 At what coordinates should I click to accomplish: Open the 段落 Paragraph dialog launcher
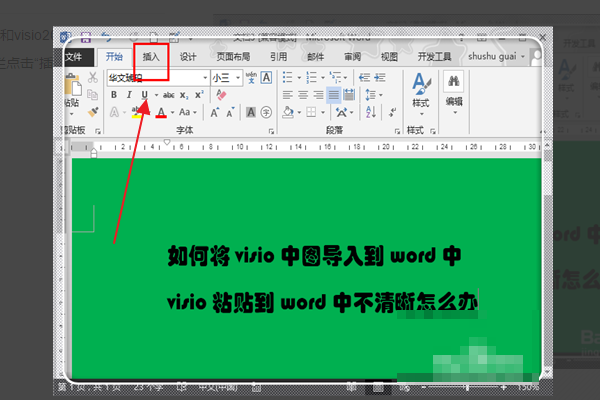point(397,131)
